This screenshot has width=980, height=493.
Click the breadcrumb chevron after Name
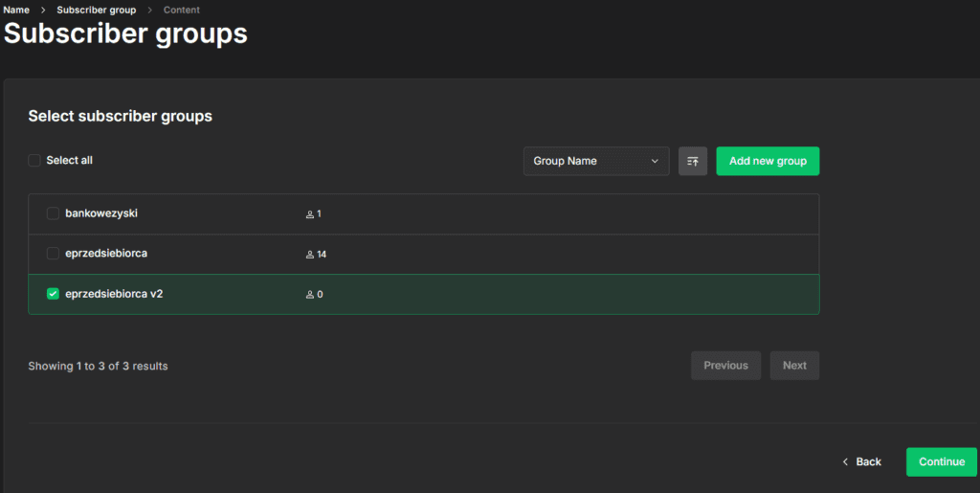(43, 10)
